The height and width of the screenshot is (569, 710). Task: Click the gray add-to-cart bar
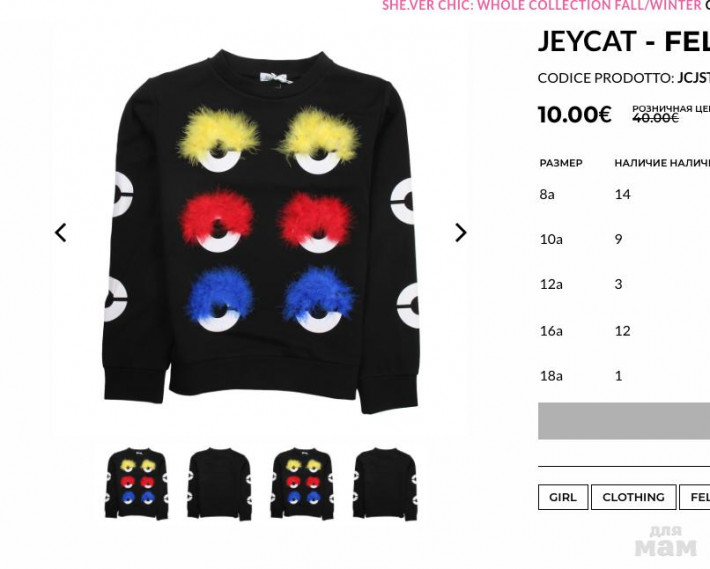click(x=624, y=421)
